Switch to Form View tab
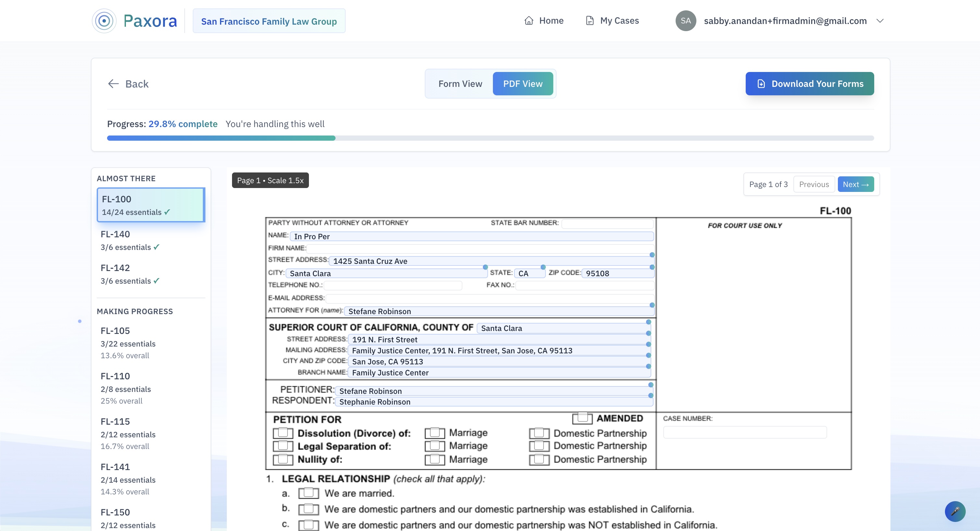The height and width of the screenshot is (531, 980). pos(460,84)
